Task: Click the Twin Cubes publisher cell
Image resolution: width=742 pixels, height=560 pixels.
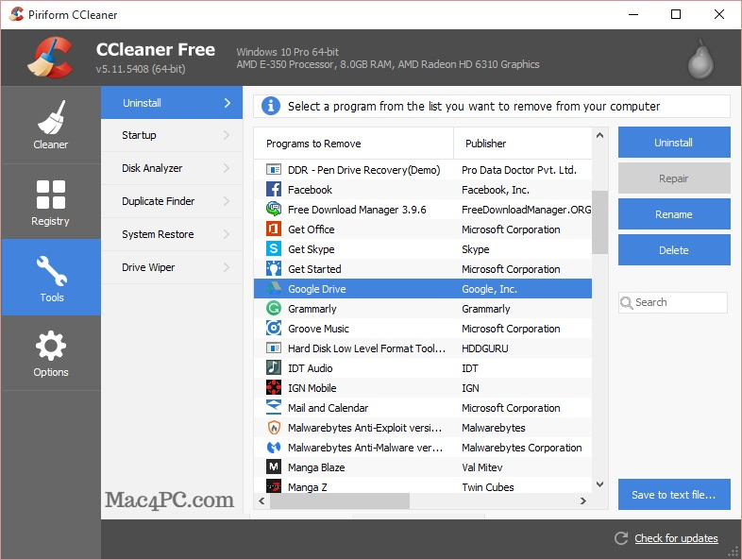Action: 488,487
